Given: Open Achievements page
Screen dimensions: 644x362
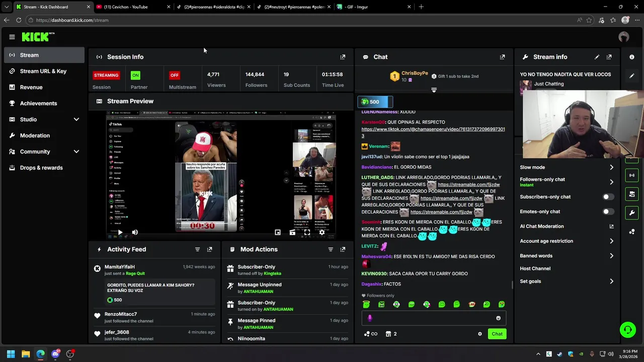Looking at the screenshot, I should coord(44,103).
